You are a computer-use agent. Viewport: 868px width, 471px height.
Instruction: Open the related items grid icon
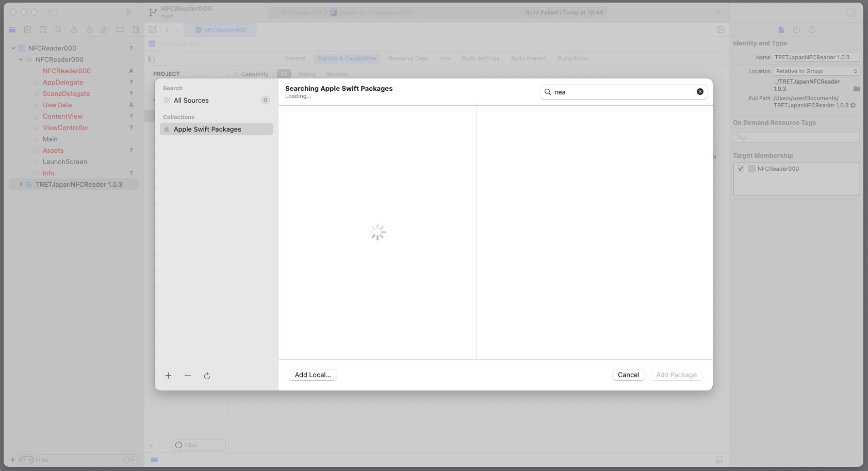coord(153,30)
